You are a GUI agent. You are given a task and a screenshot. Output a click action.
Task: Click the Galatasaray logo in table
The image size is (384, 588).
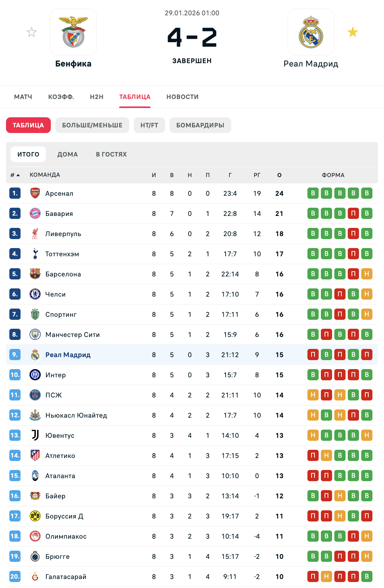[x=35, y=576]
